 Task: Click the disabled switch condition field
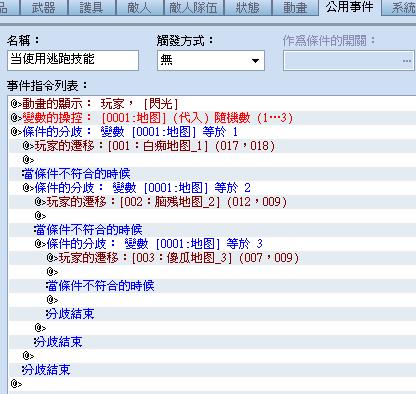pos(348,60)
